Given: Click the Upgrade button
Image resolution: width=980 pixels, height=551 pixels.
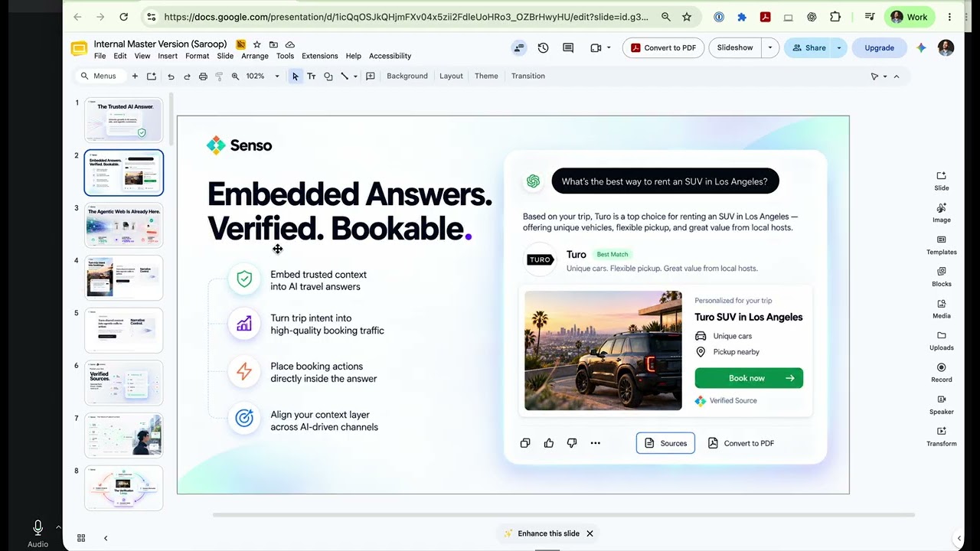Looking at the screenshot, I should pyautogui.click(x=879, y=47).
